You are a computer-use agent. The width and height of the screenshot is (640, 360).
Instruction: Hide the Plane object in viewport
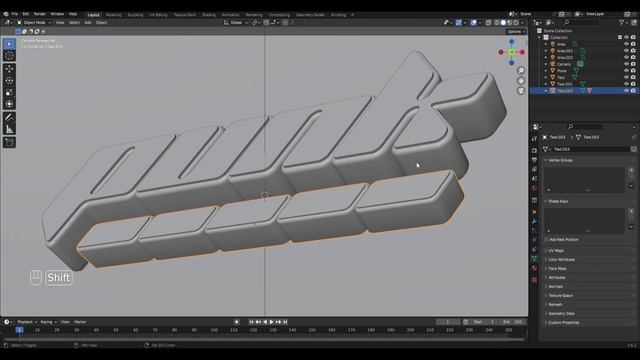[626, 71]
